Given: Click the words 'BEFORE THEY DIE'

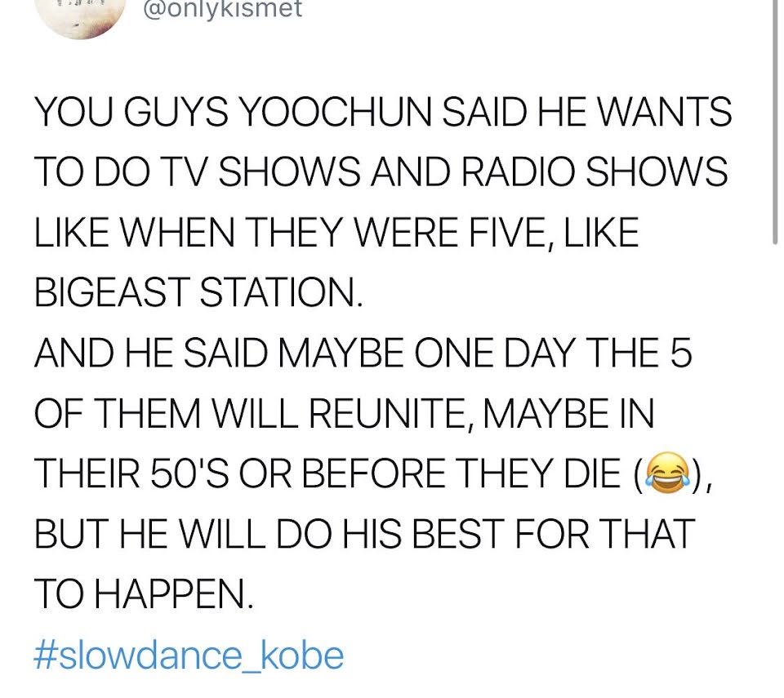Looking at the screenshot, I should pos(461,473).
